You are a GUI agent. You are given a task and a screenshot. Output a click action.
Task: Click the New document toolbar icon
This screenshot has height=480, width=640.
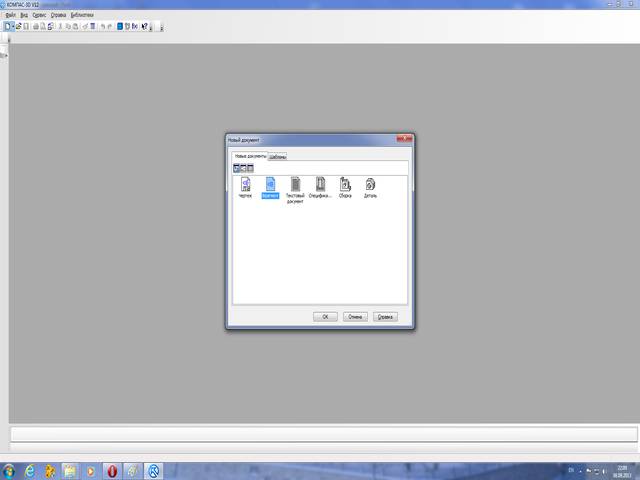8,26
